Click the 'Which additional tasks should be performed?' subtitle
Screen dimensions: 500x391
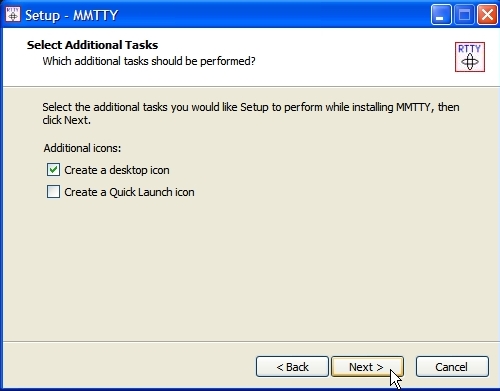[x=149, y=61]
